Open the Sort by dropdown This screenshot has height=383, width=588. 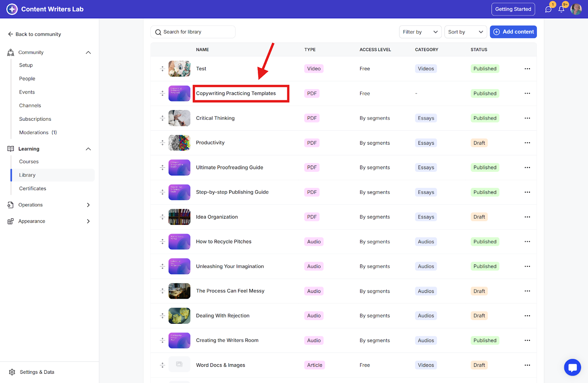tap(465, 32)
